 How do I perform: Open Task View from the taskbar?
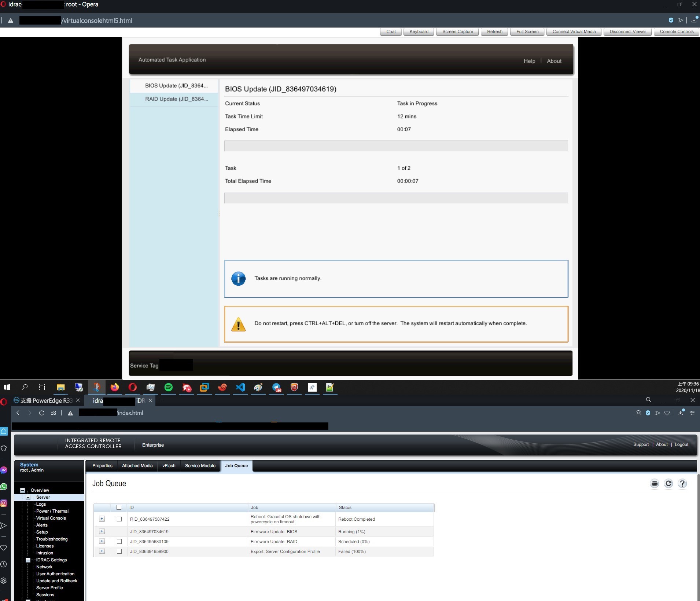pyautogui.click(x=42, y=387)
